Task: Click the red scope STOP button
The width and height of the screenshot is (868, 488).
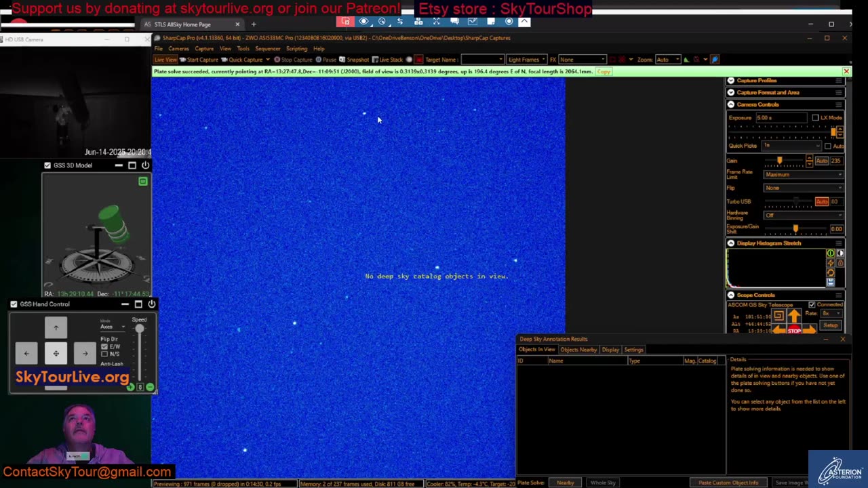Action: pyautogui.click(x=794, y=330)
